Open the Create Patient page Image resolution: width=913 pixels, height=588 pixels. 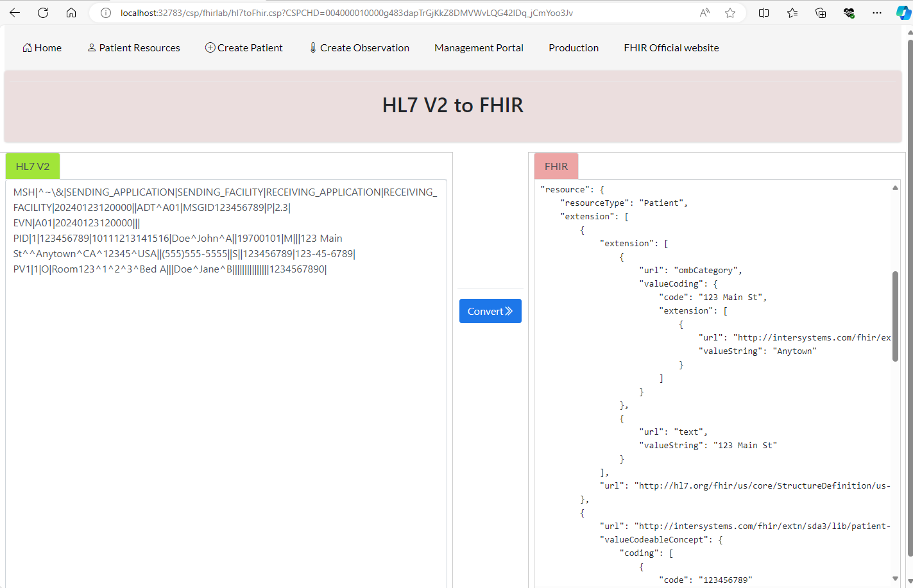(244, 48)
